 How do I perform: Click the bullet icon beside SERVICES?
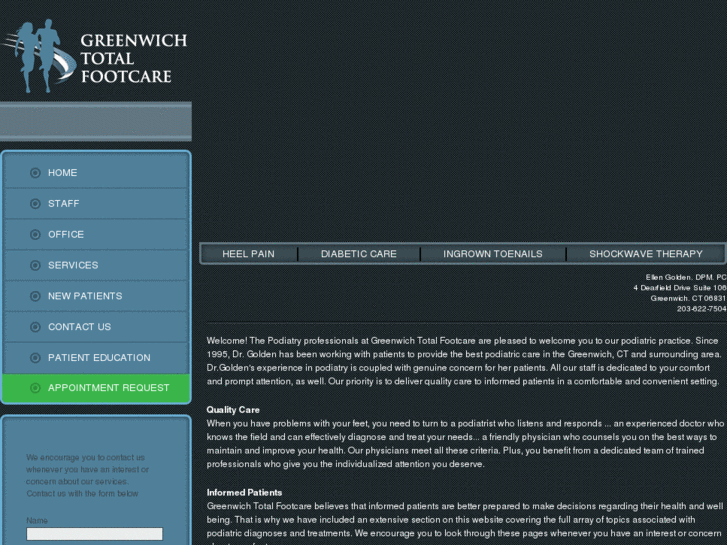[35, 265]
